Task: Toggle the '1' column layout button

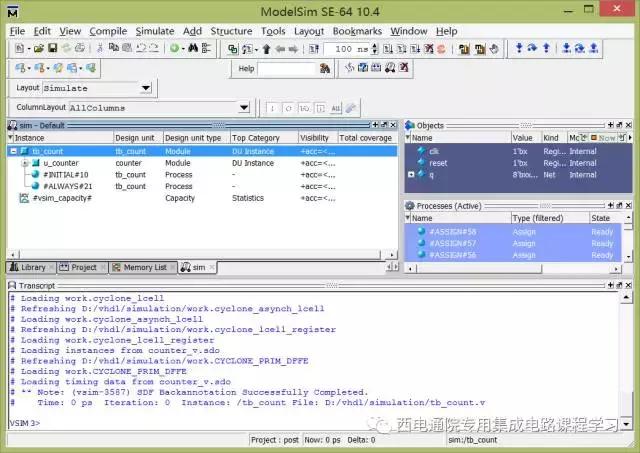Action: pos(272,108)
